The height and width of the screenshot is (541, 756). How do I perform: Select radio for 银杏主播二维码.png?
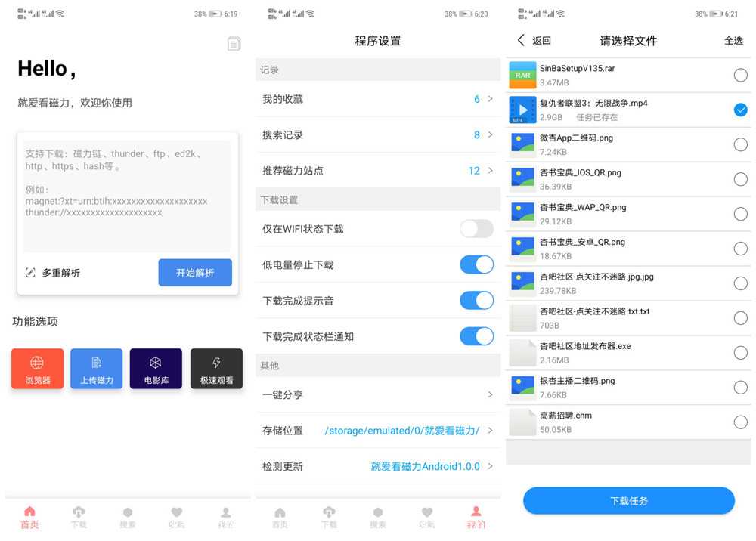click(x=741, y=388)
